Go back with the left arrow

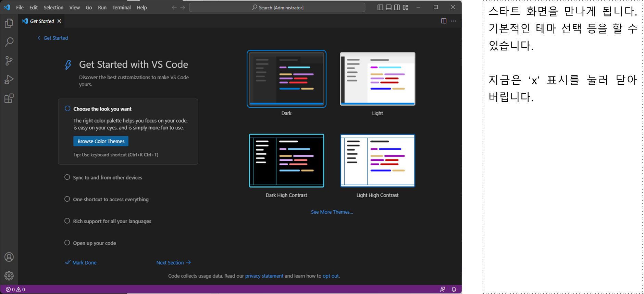(174, 8)
